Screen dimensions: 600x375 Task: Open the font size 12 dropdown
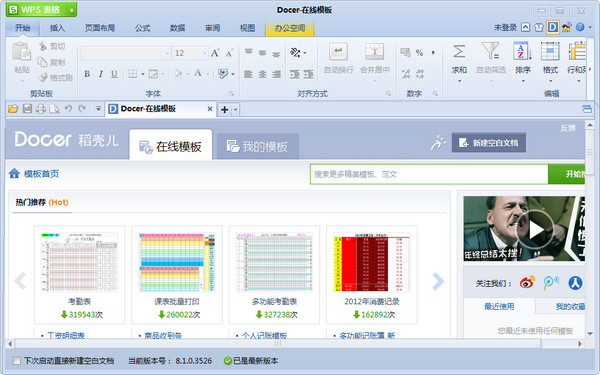pyautogui.click(x=204, y=53)
